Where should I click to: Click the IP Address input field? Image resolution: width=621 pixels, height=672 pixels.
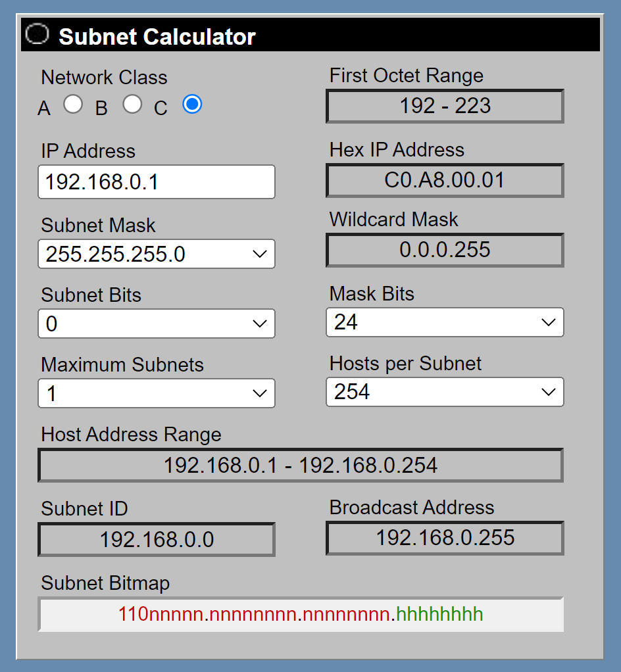click(x=157, y=181)
